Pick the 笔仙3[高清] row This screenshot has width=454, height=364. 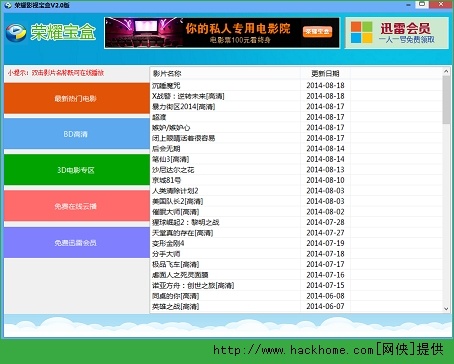click(x=297, y=159)
